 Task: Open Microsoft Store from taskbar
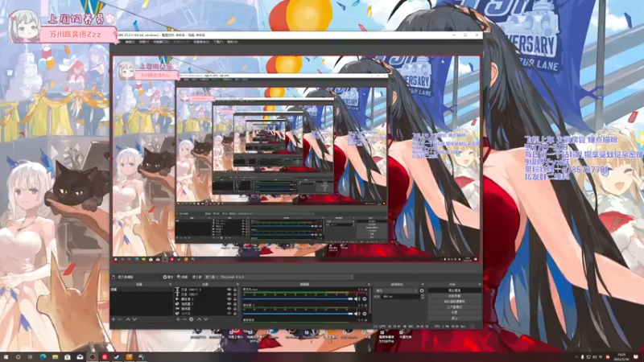pyautogui.click(x=68, y=357)
